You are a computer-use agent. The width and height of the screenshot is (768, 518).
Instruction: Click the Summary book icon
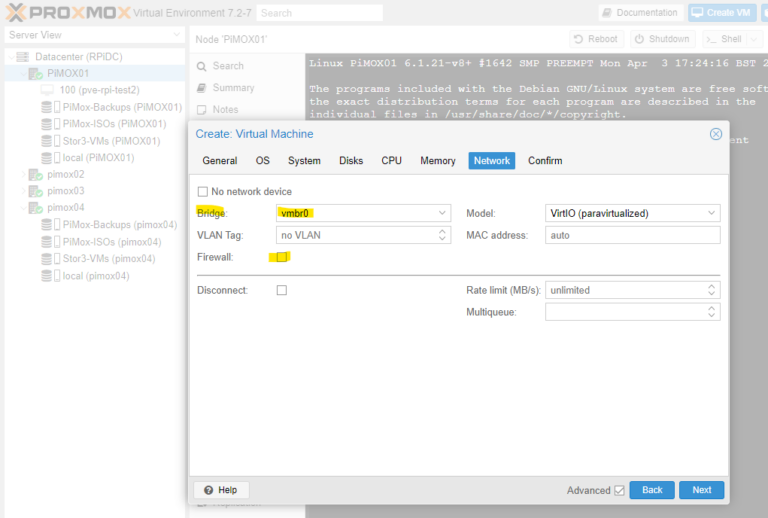(201, 88)
